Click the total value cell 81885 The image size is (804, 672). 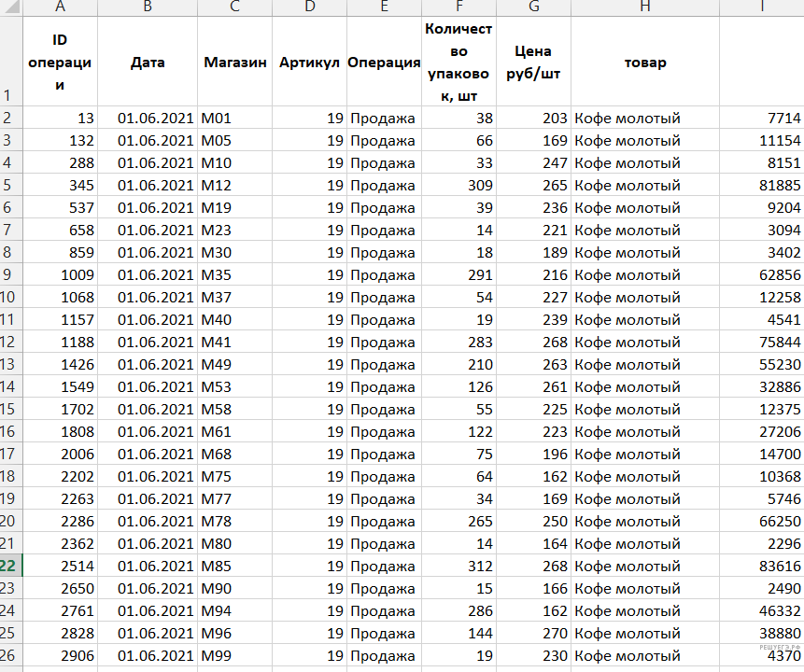pos(761,186)
